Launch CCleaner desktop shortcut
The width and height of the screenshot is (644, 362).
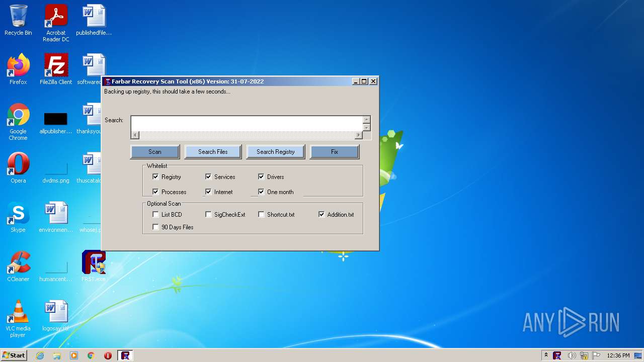(x=18, y=266)
